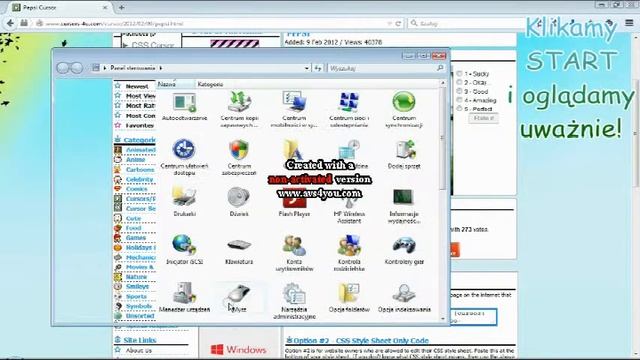
Task: Open the Favorites sidebar link
Action: click(140, 125)
